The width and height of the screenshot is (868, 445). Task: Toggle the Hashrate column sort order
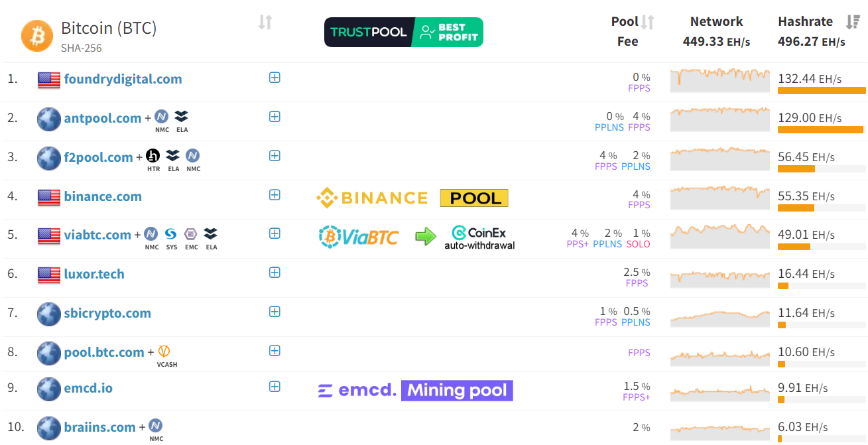(x=853, y=22)
